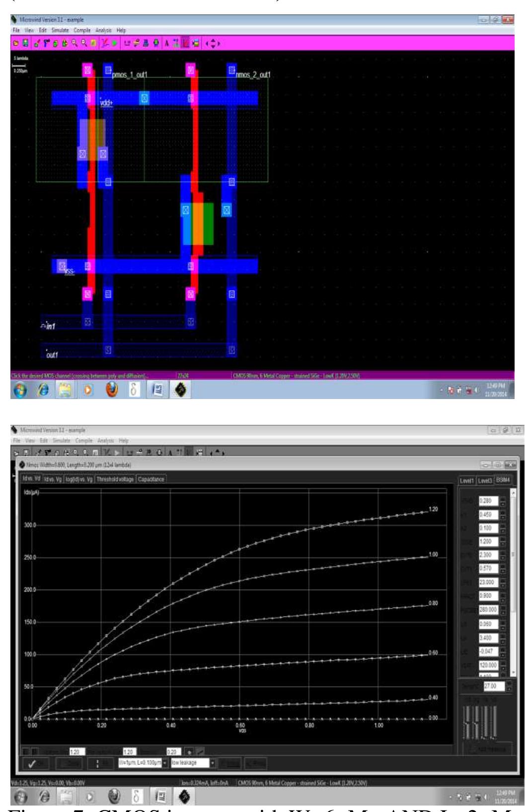This screenshot has height=812, width=529.
Task: Switch to the 'Id vs. Vg' tab
Action: [53, 479]
